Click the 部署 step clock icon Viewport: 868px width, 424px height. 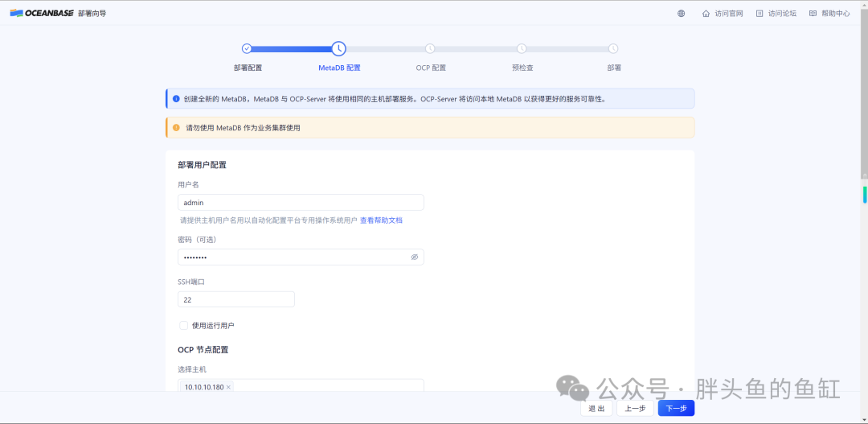tap(612, 49)
